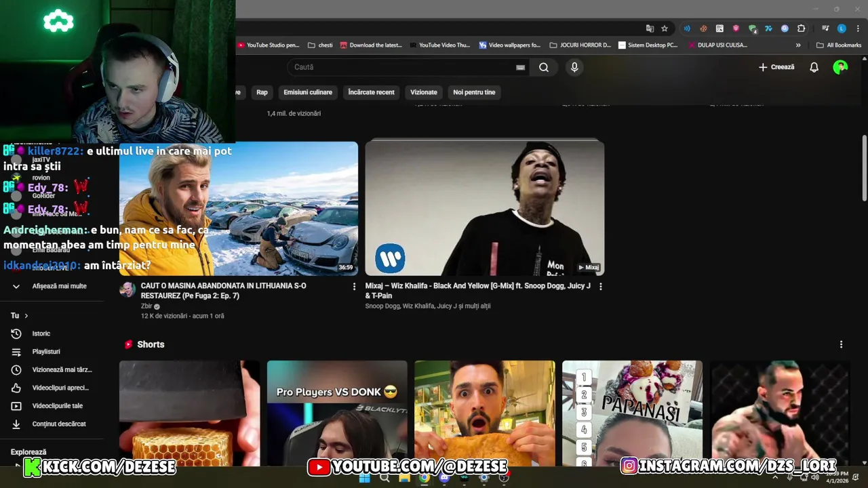Open Videoclipuri apreciate in sidebar
This screenshot has height=488, width=868.
(52, 388)
